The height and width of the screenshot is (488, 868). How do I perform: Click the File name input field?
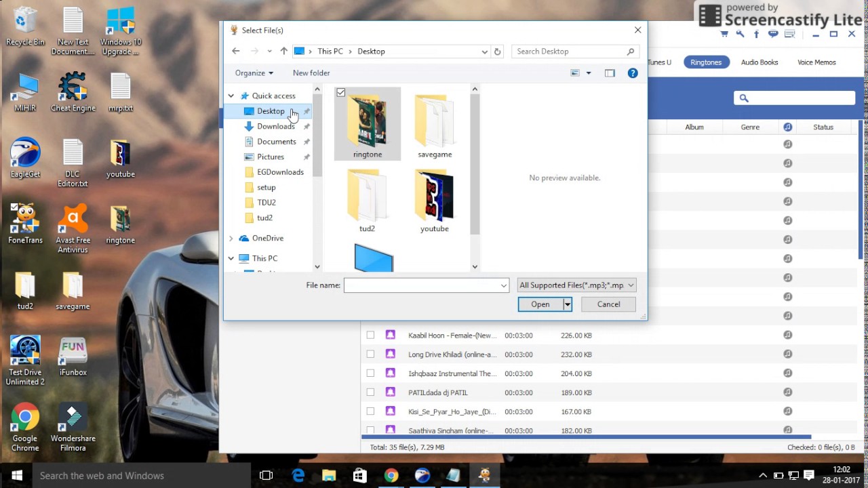point(422,285)
